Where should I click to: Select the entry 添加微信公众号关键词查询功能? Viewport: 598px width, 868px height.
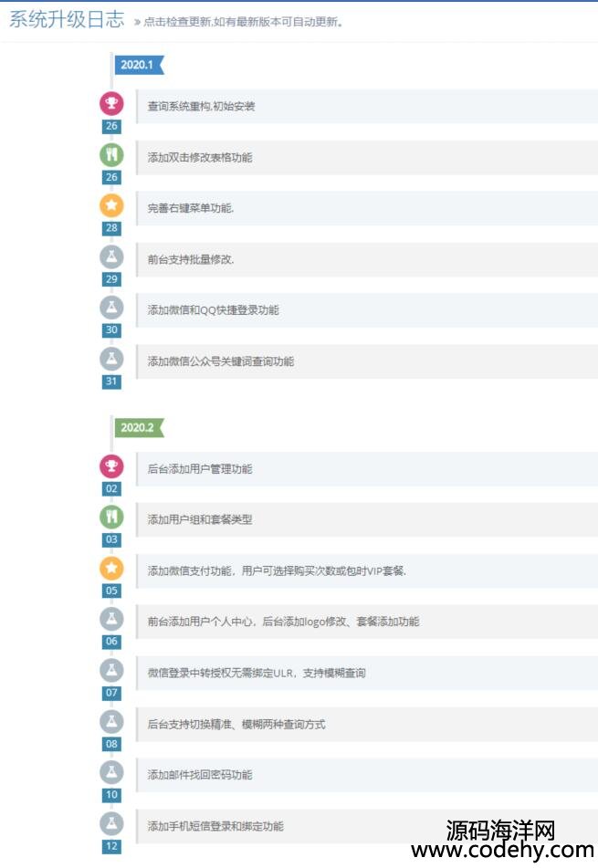pyautogui.click(x=366, y=361)
